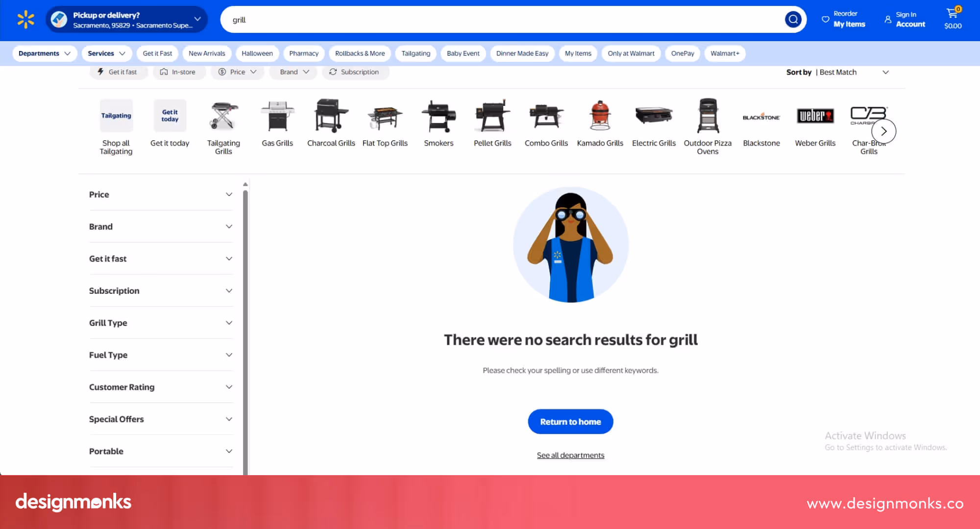Expand the Grill Type filter section
Viewport: 980px width, 529px height.
161,323
